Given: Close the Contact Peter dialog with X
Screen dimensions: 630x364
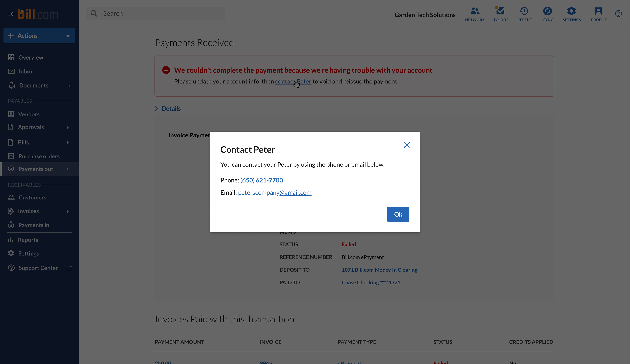Looking at the screenshot, I should pos(407,145).
